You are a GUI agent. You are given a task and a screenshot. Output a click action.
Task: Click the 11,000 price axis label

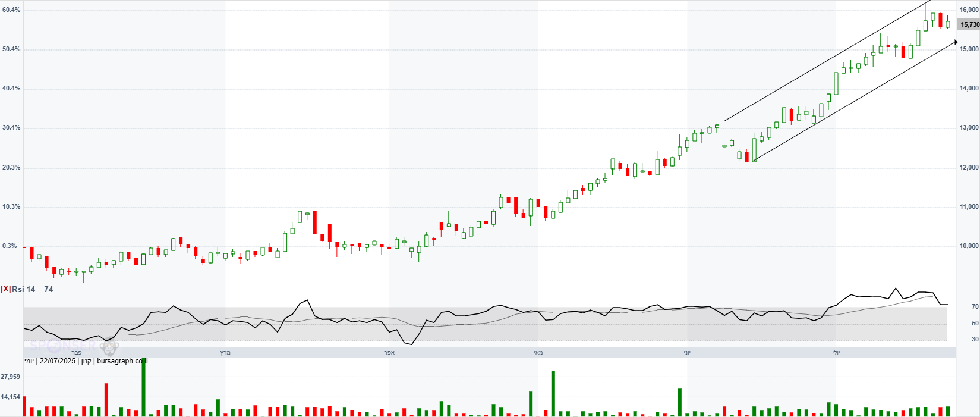click(969, 206)
